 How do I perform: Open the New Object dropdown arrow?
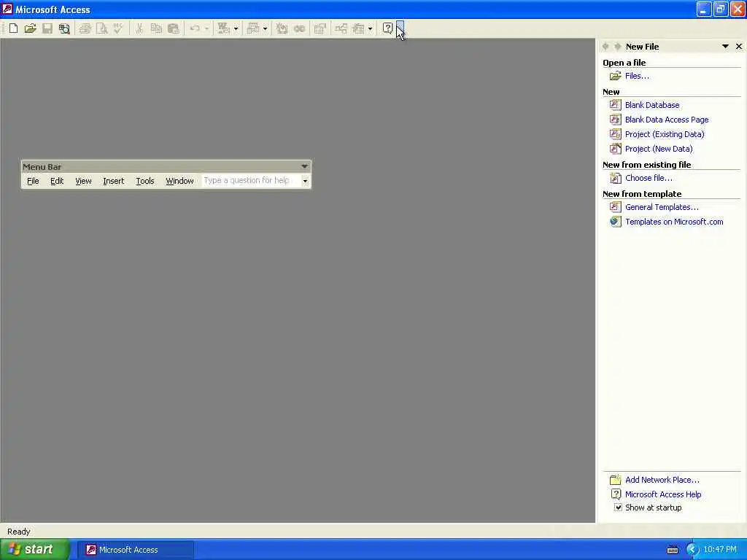point(370,28)
